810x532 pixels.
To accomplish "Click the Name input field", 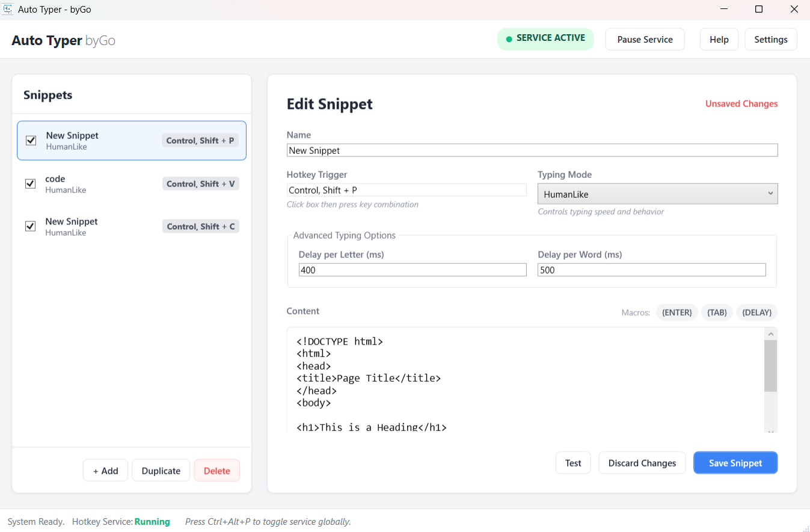I will (x=532, y=150).
